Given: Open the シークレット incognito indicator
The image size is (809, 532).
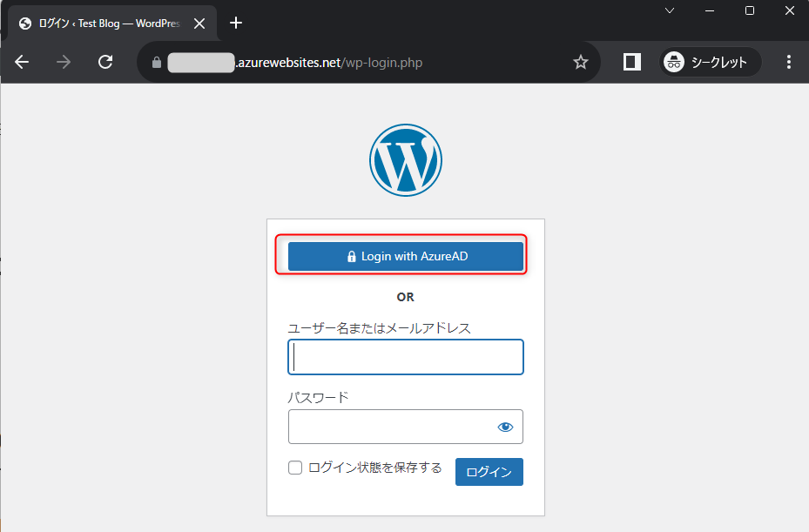Looking at the screenshot, I should coord(711,63).
